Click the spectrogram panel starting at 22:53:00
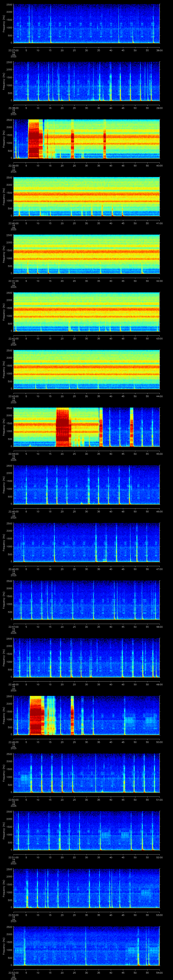The width and height of the screenshot is (173, 980). coord(87,946)
